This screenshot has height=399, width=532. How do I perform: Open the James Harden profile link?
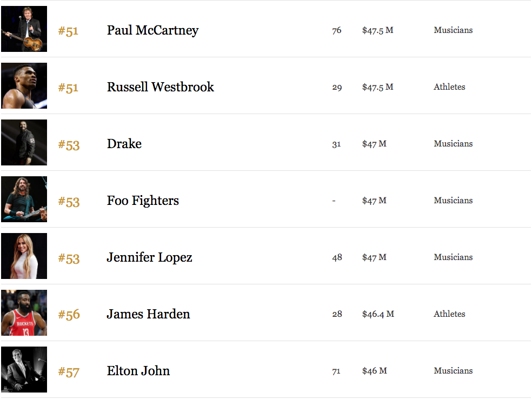pos(148,314)
